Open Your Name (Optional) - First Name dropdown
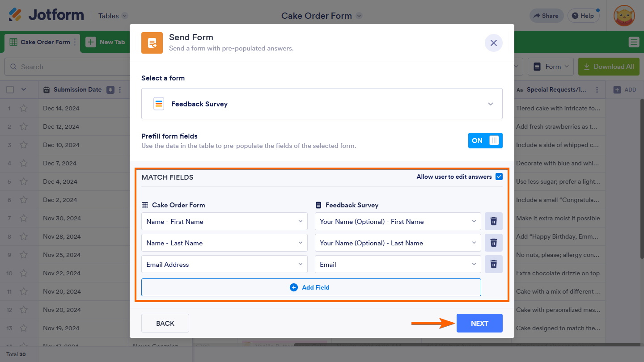The image size is (644, 362). 398,221
